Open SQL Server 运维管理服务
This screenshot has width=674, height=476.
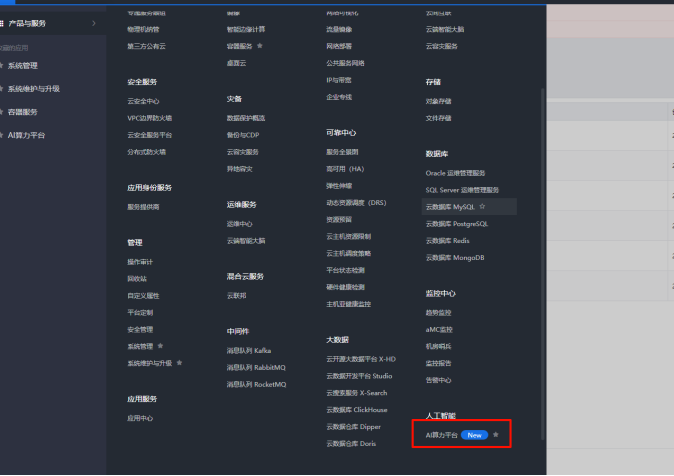click(462, 190)
